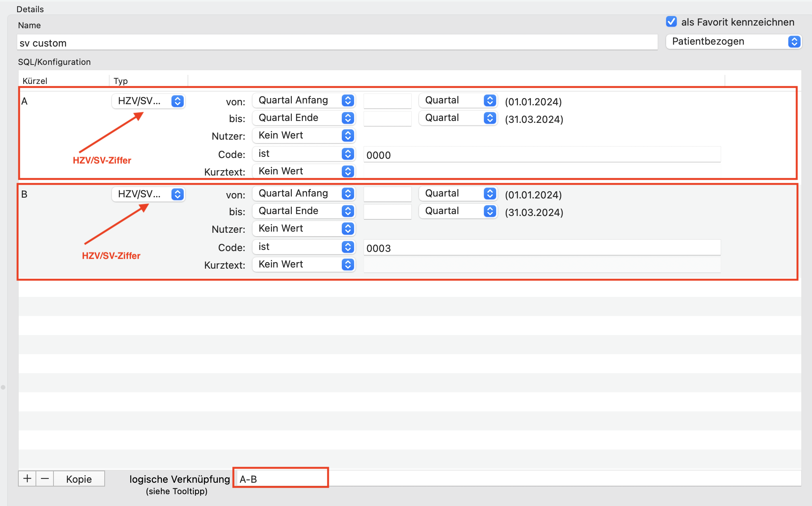Open the Patientbezogen dropdown
The height and width of the screenshot is (506, 812).
click(x=733, y=41)
